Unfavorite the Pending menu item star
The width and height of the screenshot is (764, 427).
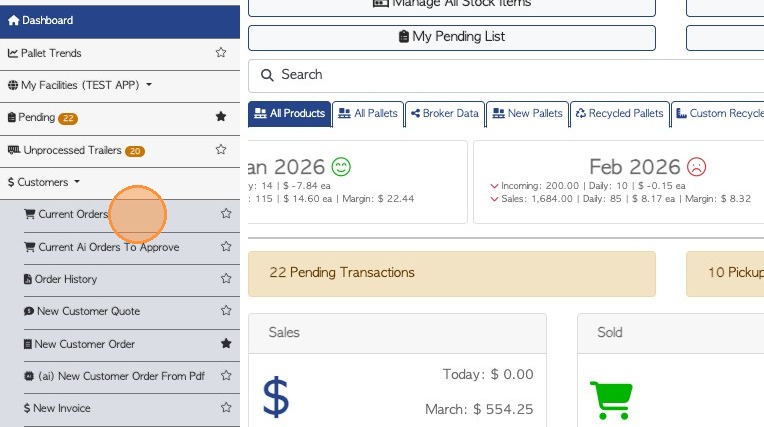221,117
